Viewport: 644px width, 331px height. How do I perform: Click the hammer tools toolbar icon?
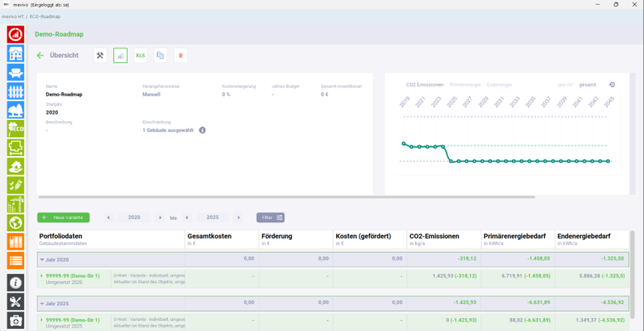[100, 55]
